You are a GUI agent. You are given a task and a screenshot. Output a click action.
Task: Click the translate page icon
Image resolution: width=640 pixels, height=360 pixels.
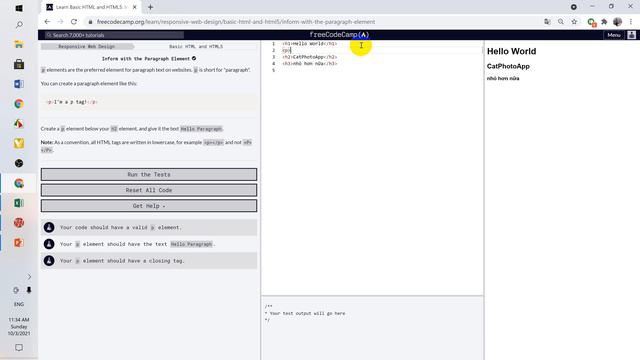(547, 22)
